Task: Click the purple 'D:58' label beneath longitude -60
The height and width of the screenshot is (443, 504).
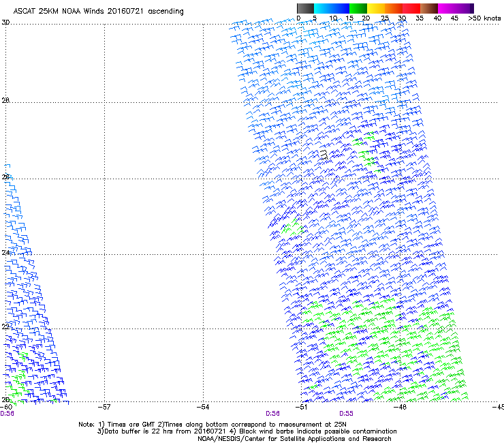Action: [x=7, y=414]
